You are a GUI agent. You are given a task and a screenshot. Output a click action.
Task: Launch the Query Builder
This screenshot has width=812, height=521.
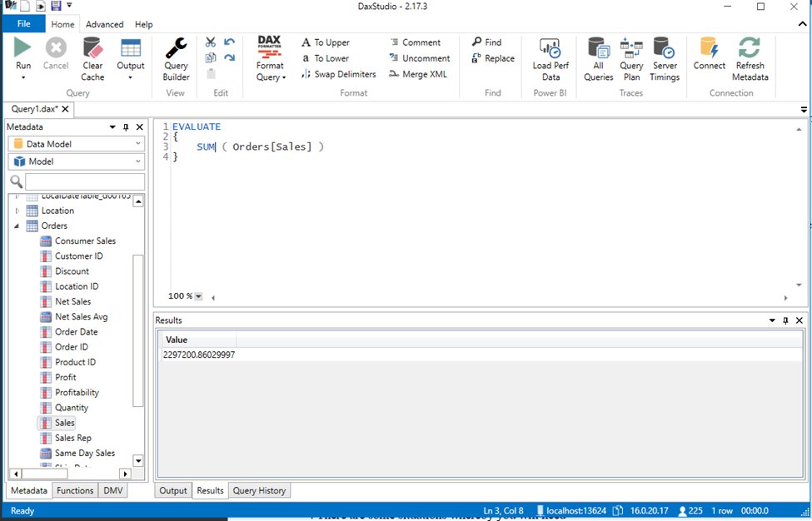click(x=176, y=59)
